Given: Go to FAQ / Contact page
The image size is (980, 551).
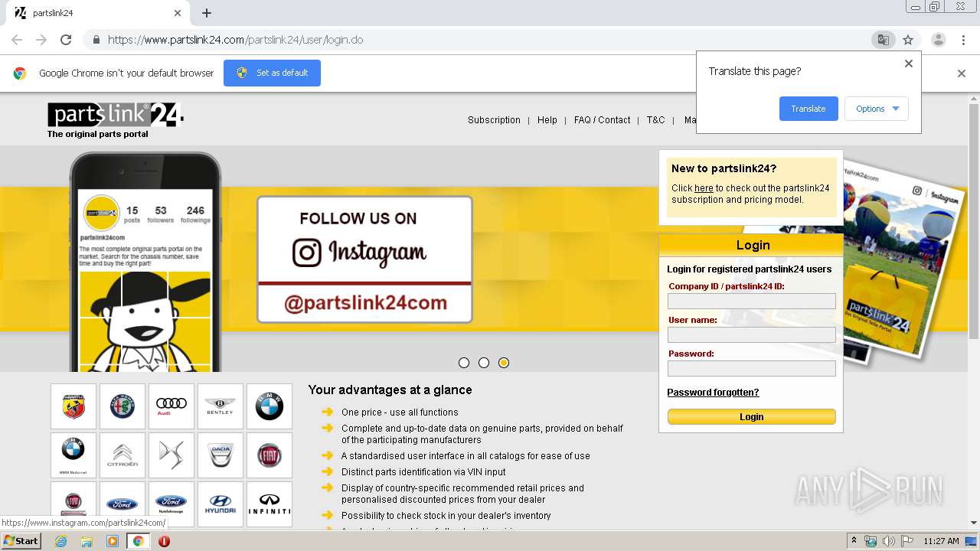Looking at the screenshot, I should (602, 120).
